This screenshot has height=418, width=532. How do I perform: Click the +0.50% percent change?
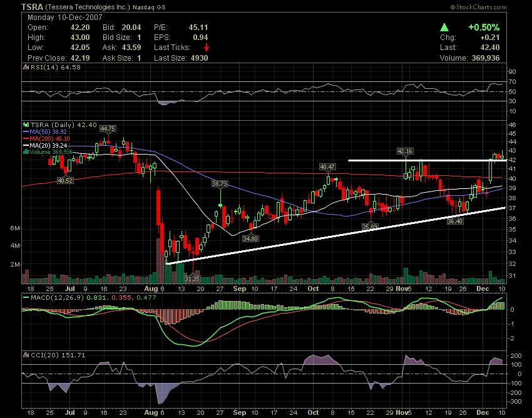click(484, 28)
